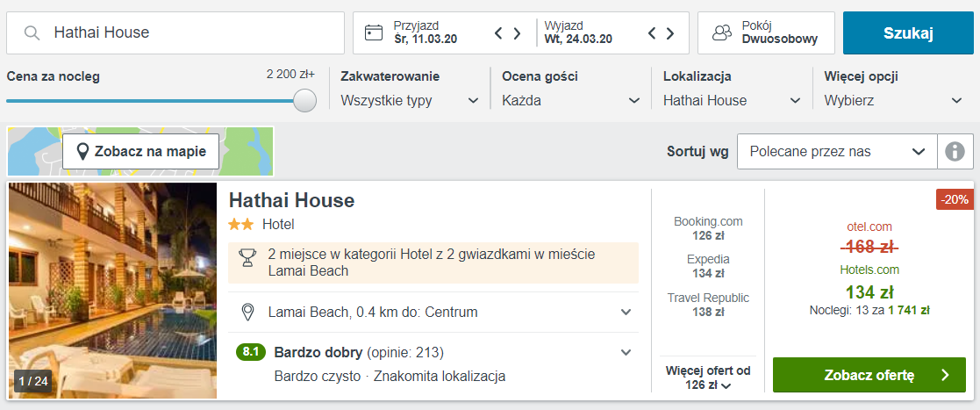Open Lokalizacja Hathai House dropdown
Screen dimensions: 980x410
pyautogui.click(x=732, y=101)
